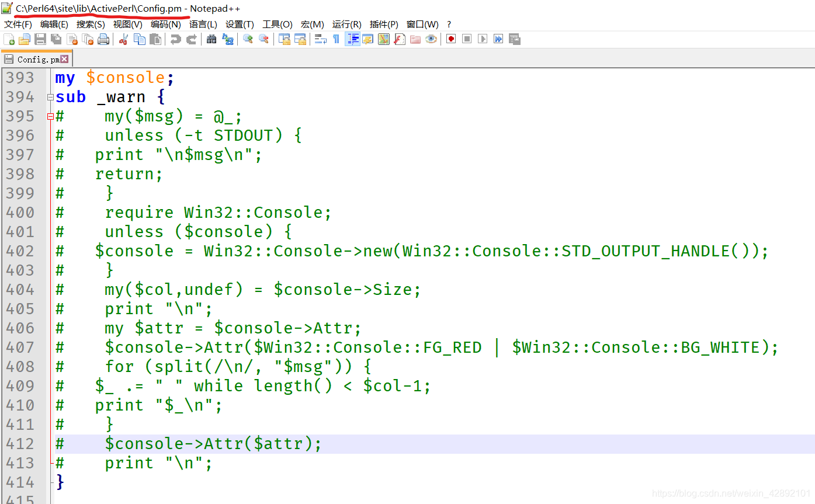The height and width of the screenshot is (504, 815).
Task: Undo the last edit via toolbar
Action: pos(175,39)
